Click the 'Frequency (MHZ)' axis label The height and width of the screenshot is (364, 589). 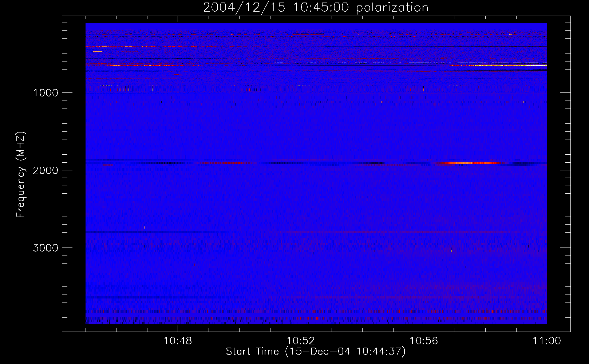[21, 175]
